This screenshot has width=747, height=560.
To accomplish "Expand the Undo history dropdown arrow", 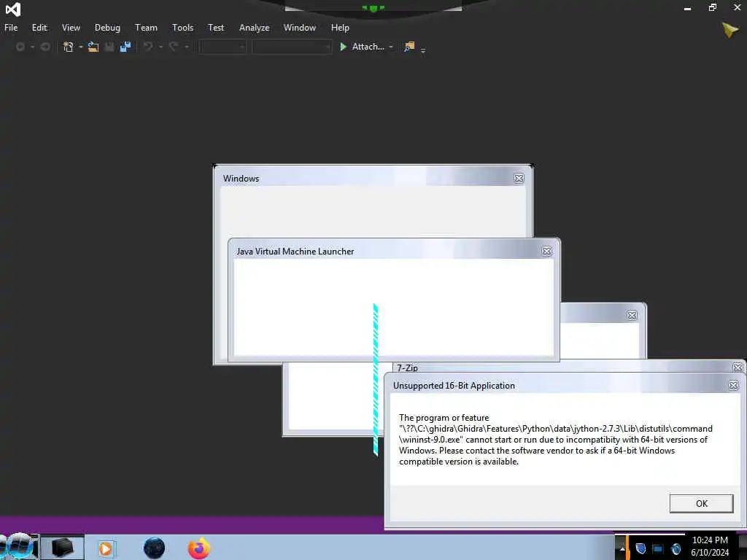I will tap(160, 47).
